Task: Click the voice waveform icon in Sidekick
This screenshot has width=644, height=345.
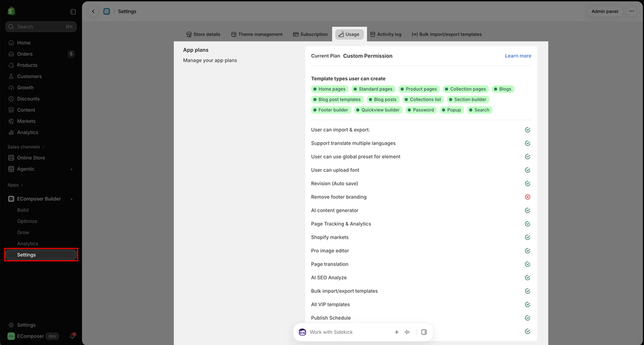Action: tap(407, 332)
